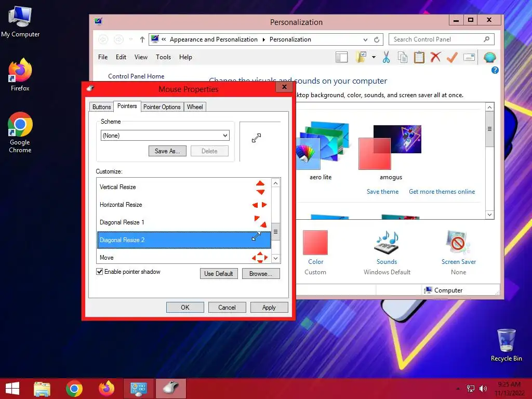The height and width of the screenshot is (399, 532).
Task: Click the Customize list scroll up arrow
Action: pos(275,183)
